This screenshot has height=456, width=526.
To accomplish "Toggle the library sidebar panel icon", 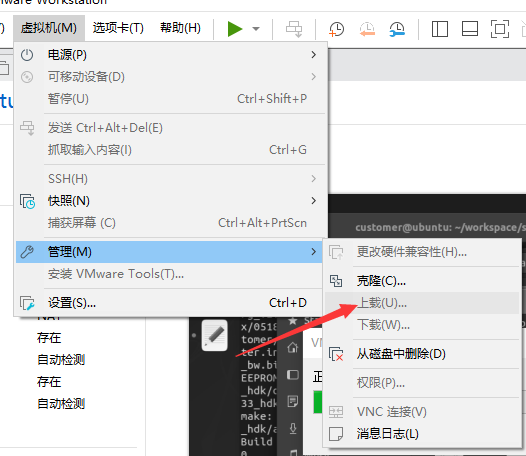I will coord(439,29).
